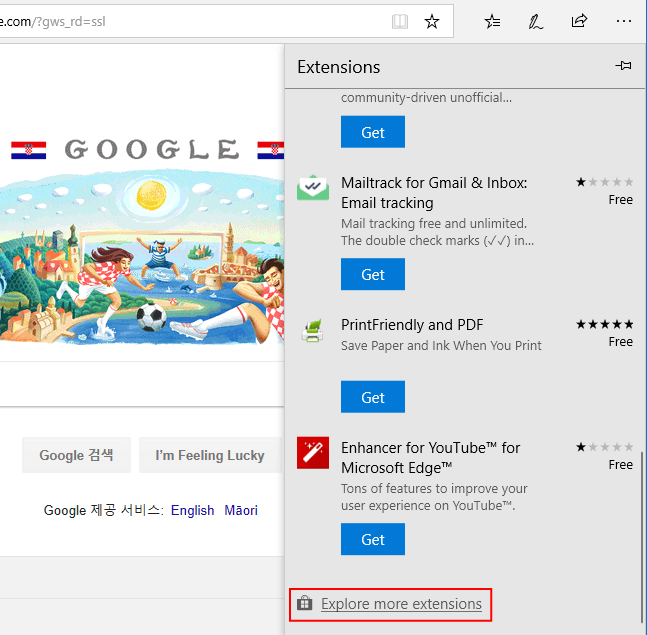Click 'Free' label under PrintFriendly rating

621,342
